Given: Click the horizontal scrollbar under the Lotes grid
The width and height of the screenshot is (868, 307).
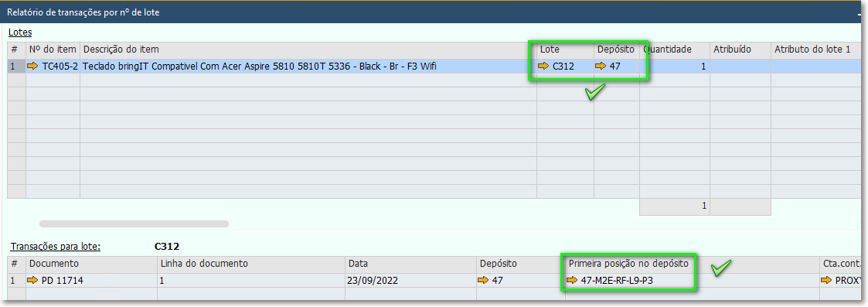Looking at the screenshot, I should 134,224.
